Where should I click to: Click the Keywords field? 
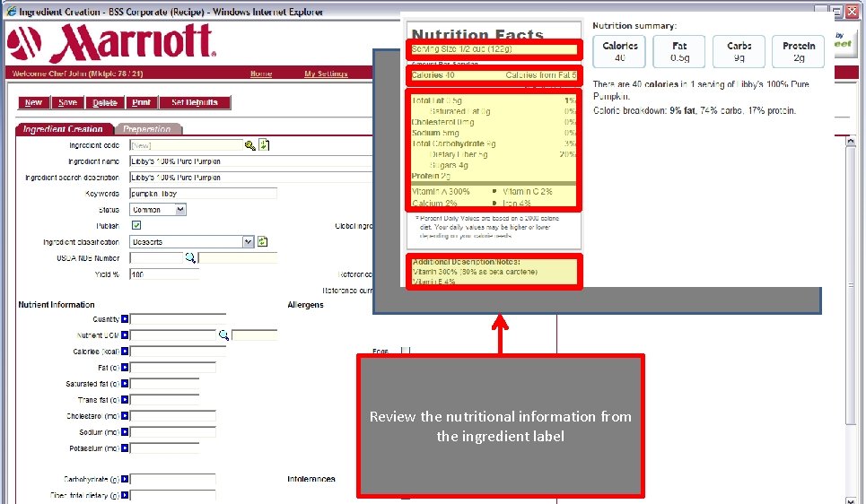point(203,193)
